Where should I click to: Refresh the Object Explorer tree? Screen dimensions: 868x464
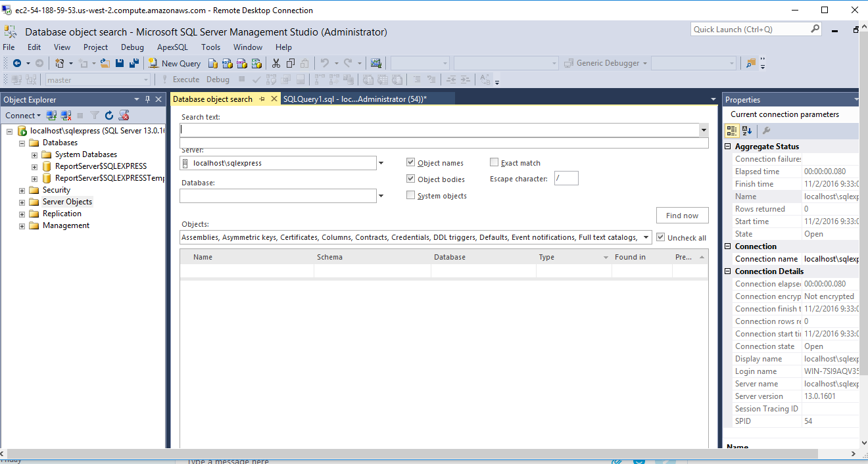[109, 116]
